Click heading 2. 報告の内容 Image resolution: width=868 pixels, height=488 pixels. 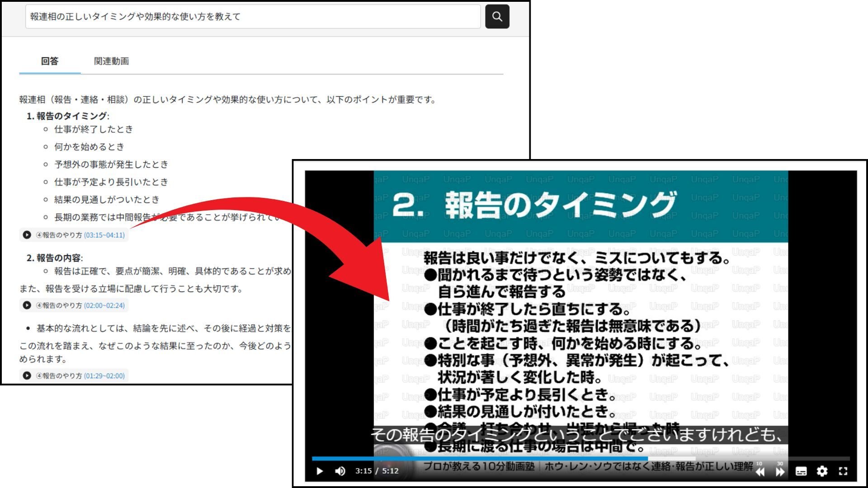pyautogui.click(x=55, y=258)
